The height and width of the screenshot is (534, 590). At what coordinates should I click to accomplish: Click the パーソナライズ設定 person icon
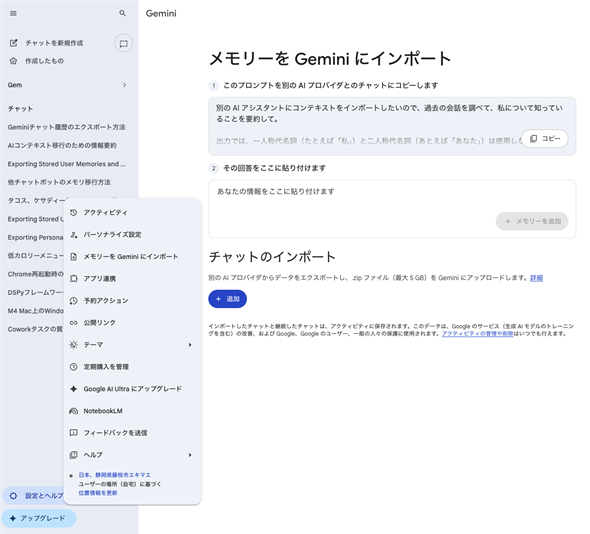[74, 234]
